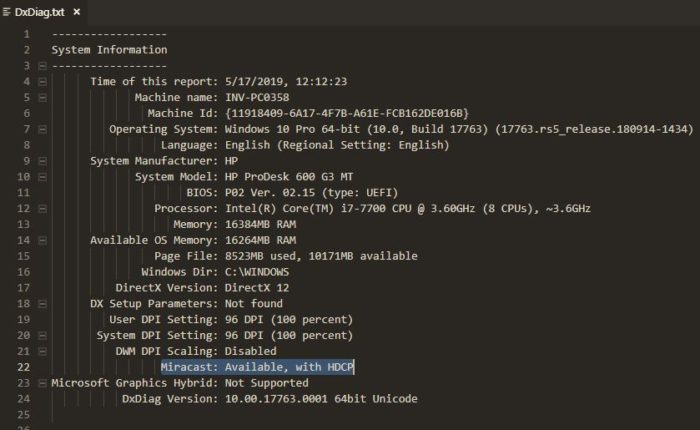
Task: Click the System Information heading text
Action: tap(109, 50)
